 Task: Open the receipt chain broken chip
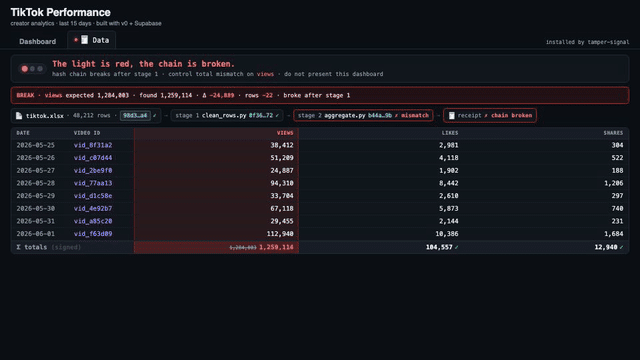point(490,116)
